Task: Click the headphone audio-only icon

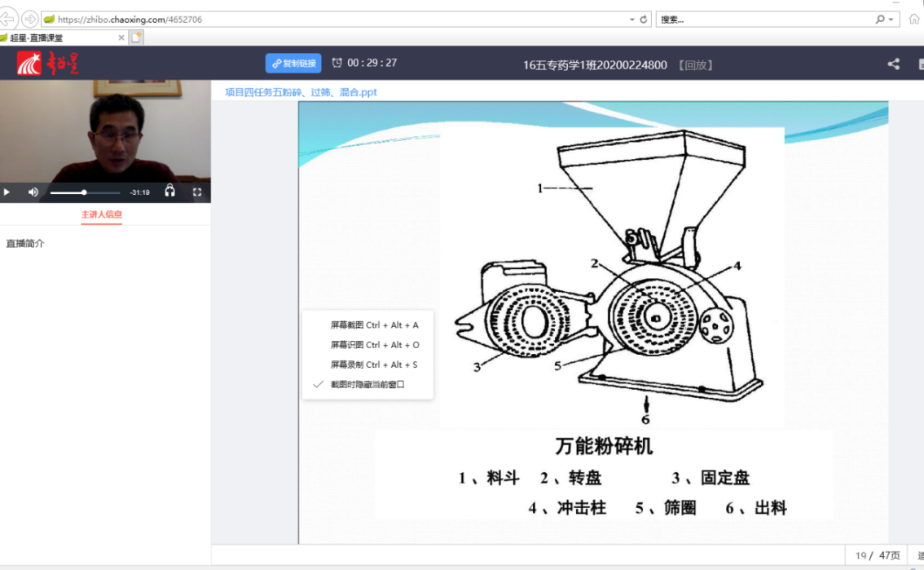Action: [169, 192]
